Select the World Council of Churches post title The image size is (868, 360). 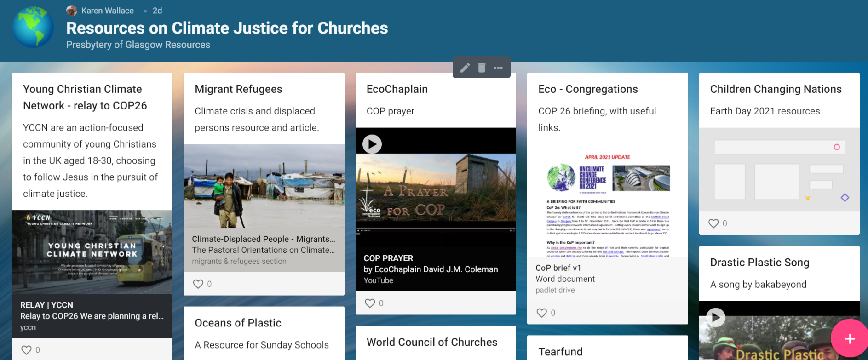(x=432, y=342)
